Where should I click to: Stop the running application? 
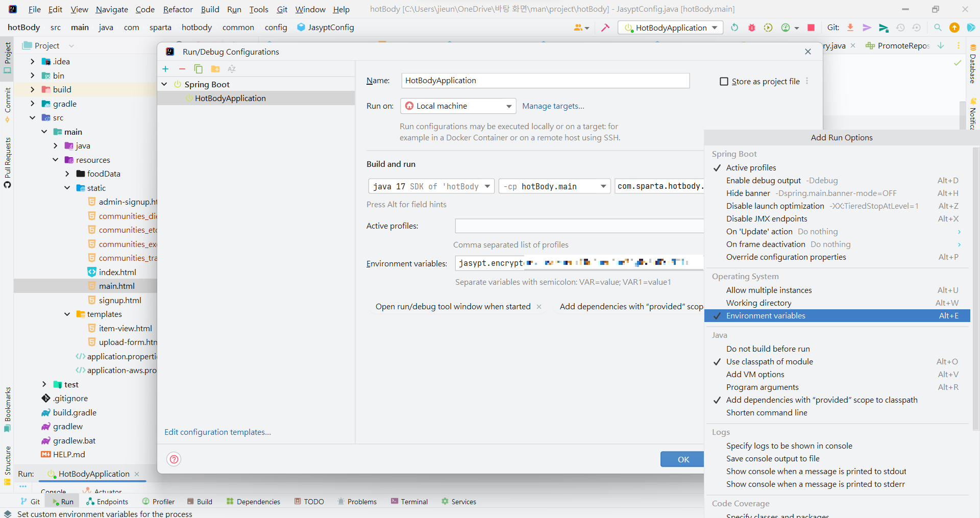click(x=811, y=28)
